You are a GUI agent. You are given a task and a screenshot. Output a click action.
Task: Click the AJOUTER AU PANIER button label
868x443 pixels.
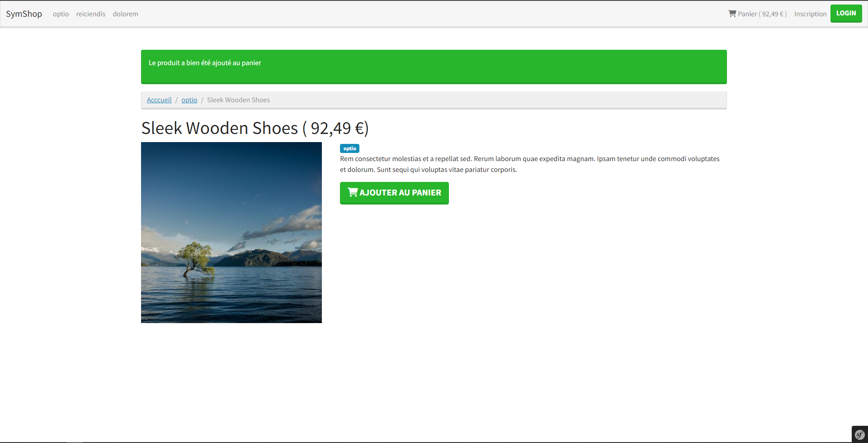coord(400,193)
